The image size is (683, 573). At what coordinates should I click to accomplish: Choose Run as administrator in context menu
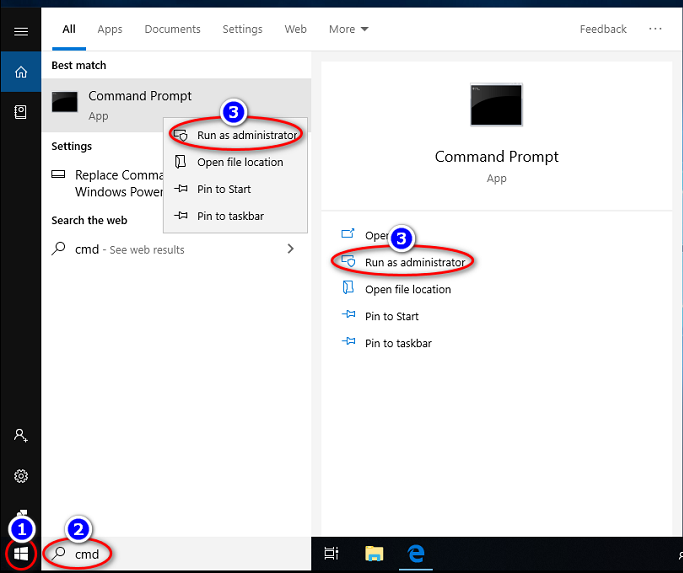(246, 135)
